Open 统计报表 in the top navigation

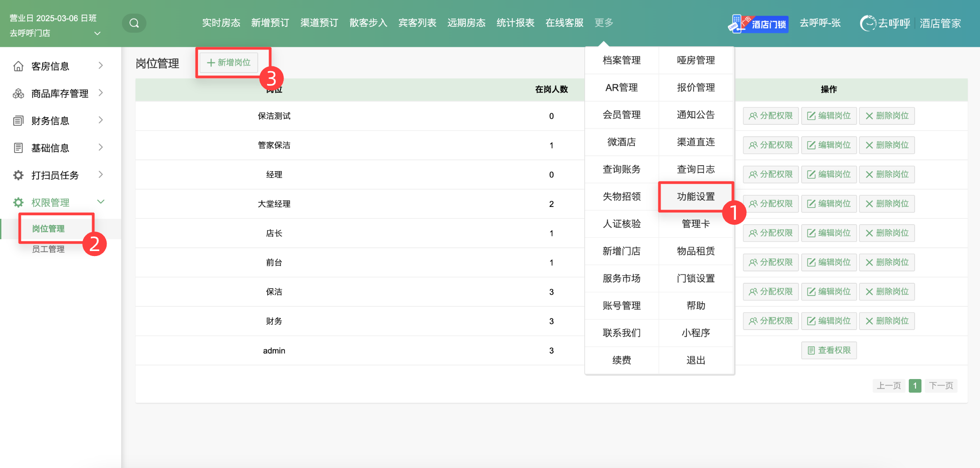click(515, 23)
